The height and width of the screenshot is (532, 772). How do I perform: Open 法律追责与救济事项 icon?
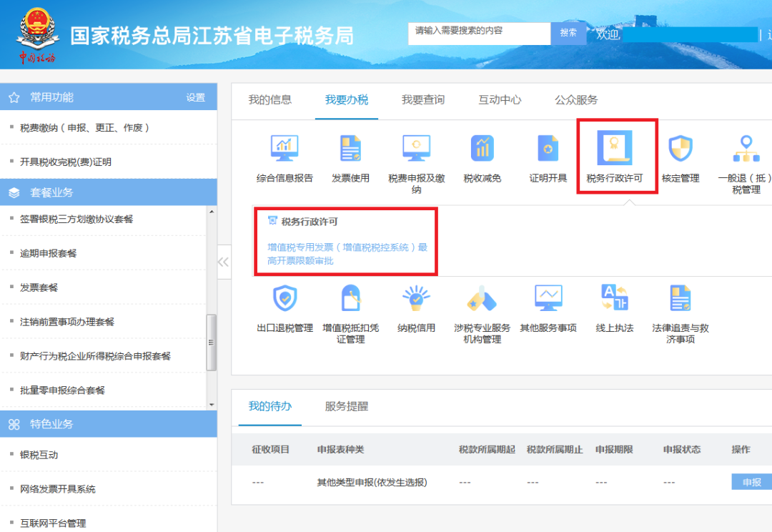click(x=681, y=298)
